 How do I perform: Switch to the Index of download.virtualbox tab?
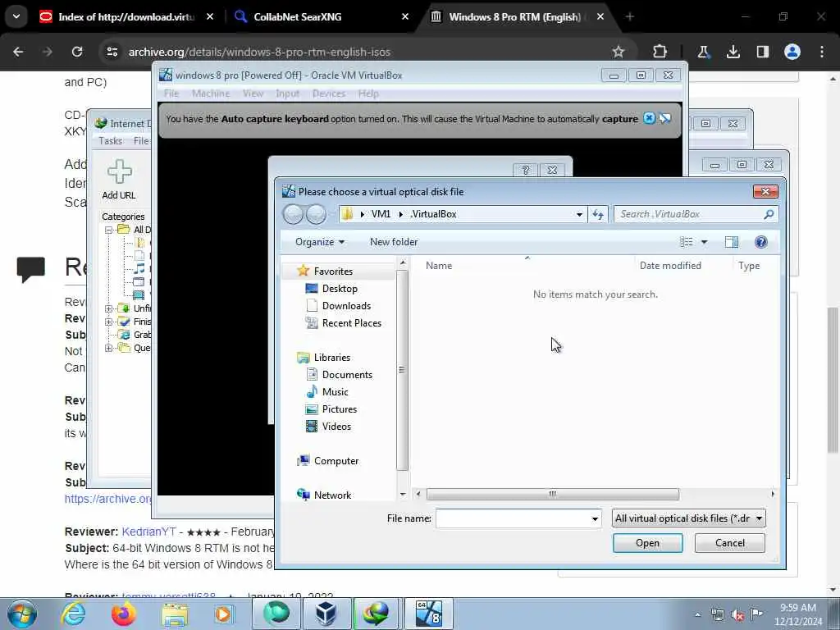coord(126,17)
